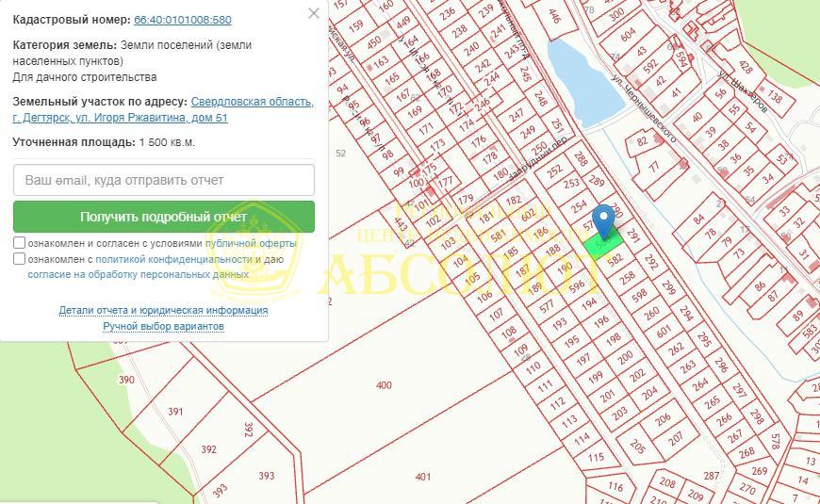The width and height of the screenshot is (820, 504).
Task: Select parcel 159 on the map
Action: pyautogui.click(x=355, y=26)
